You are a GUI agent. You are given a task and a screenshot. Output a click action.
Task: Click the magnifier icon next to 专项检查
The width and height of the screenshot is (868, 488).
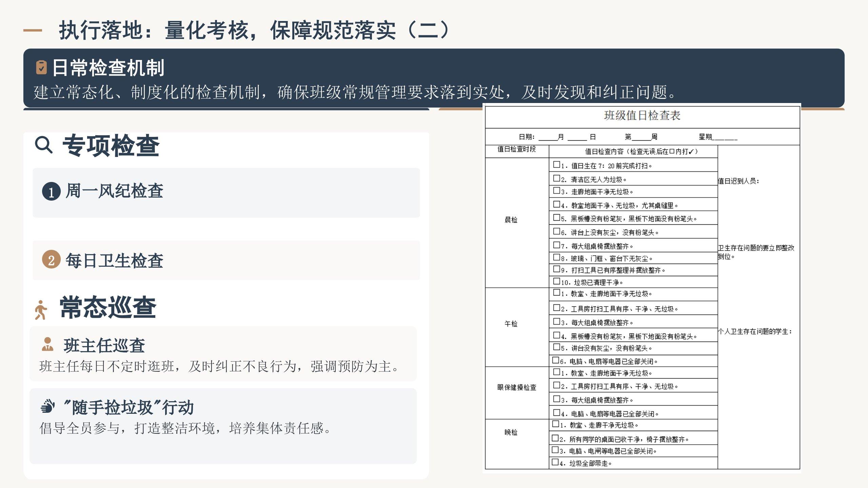coord(44,145)
